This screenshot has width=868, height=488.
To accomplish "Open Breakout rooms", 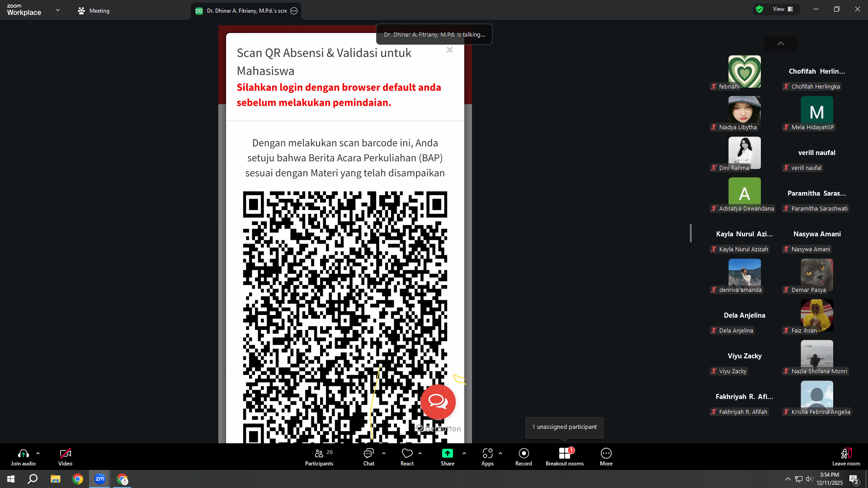I will [x=565, y=457].
